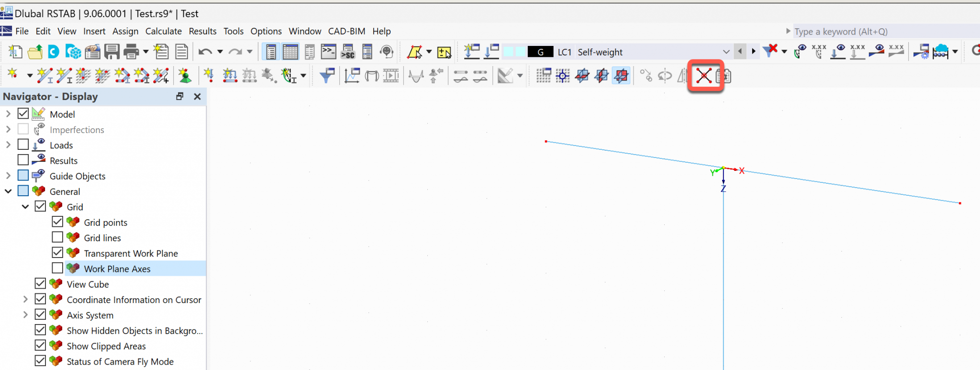Select the new nodal support tool

point(185,76)
